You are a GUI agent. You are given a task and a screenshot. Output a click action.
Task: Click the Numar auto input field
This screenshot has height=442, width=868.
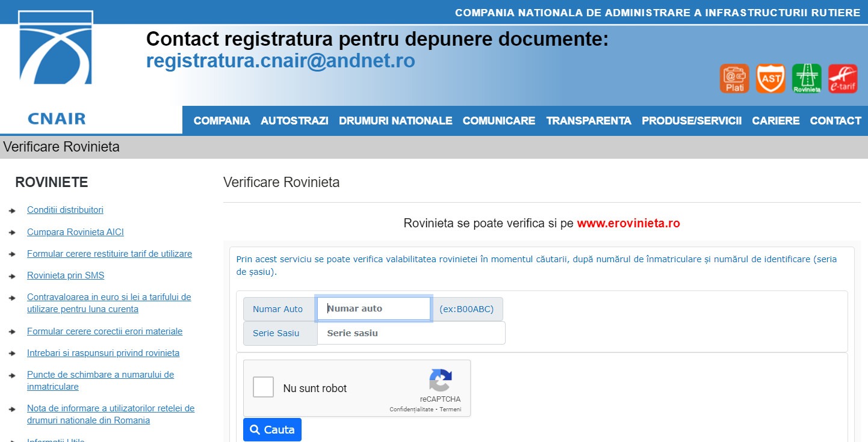coord(374,308)
